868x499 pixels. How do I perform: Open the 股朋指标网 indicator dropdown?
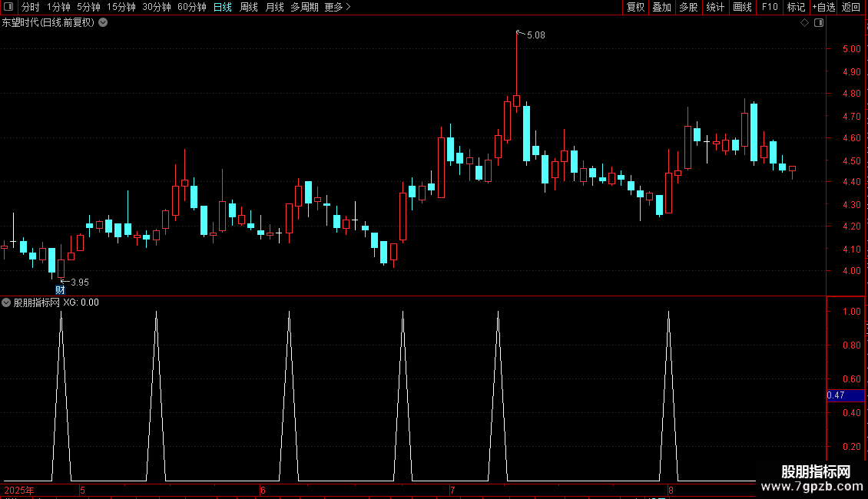6,302
